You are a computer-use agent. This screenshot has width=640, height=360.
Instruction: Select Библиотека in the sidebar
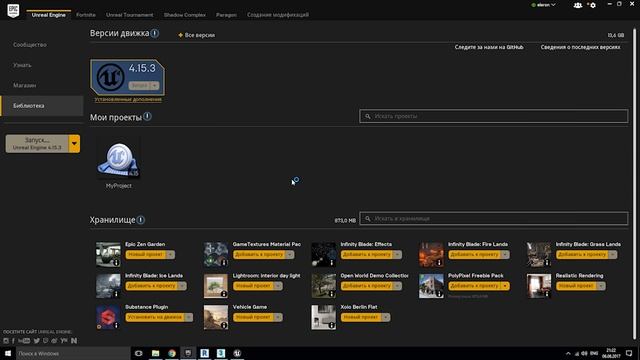click(42, 106)
